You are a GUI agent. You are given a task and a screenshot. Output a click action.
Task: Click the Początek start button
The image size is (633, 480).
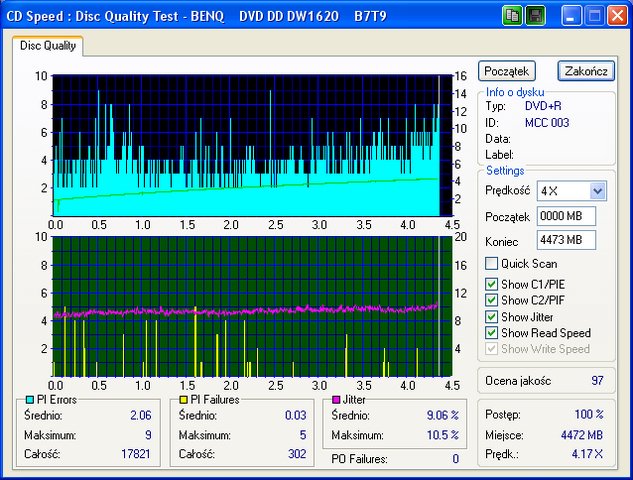507,71
